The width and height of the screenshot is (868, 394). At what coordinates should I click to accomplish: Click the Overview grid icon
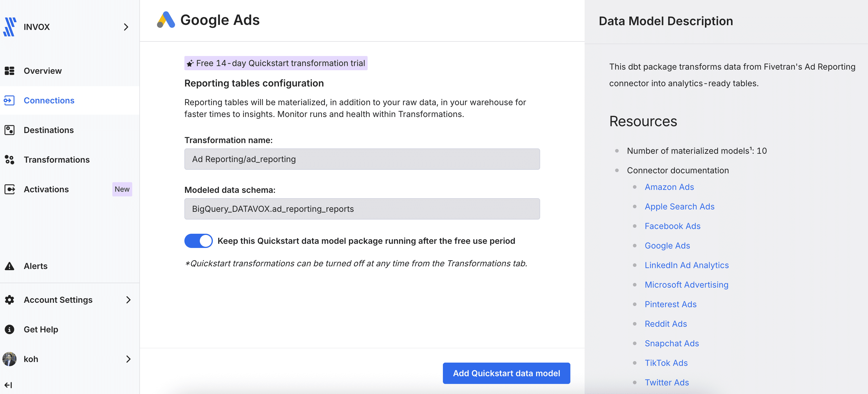click(9, 71)
